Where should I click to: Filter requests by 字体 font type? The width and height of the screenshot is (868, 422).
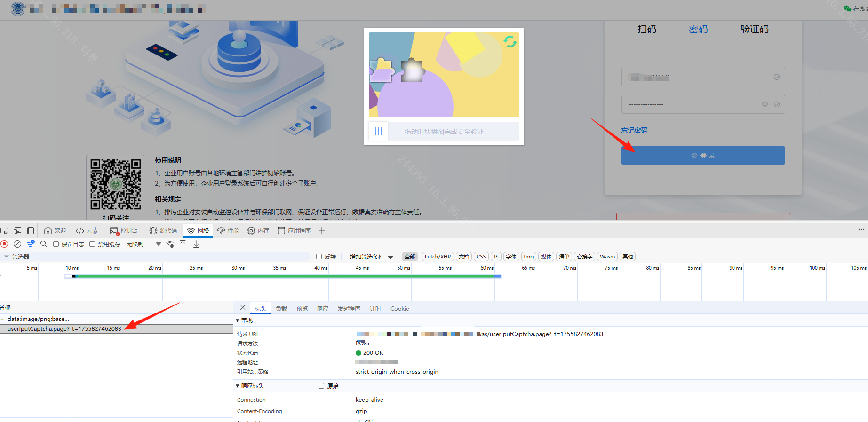coord(511,257)
